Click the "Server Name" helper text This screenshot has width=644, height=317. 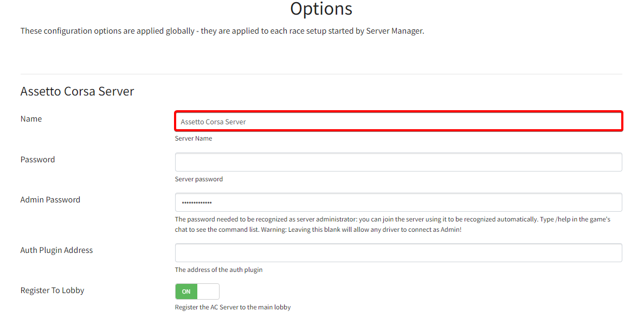194,138
